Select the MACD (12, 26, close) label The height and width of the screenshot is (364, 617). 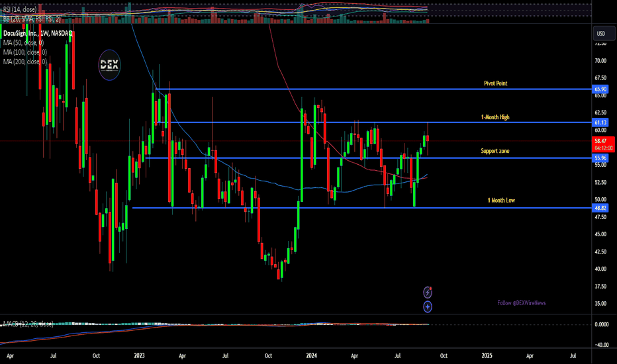coord(28,324)
